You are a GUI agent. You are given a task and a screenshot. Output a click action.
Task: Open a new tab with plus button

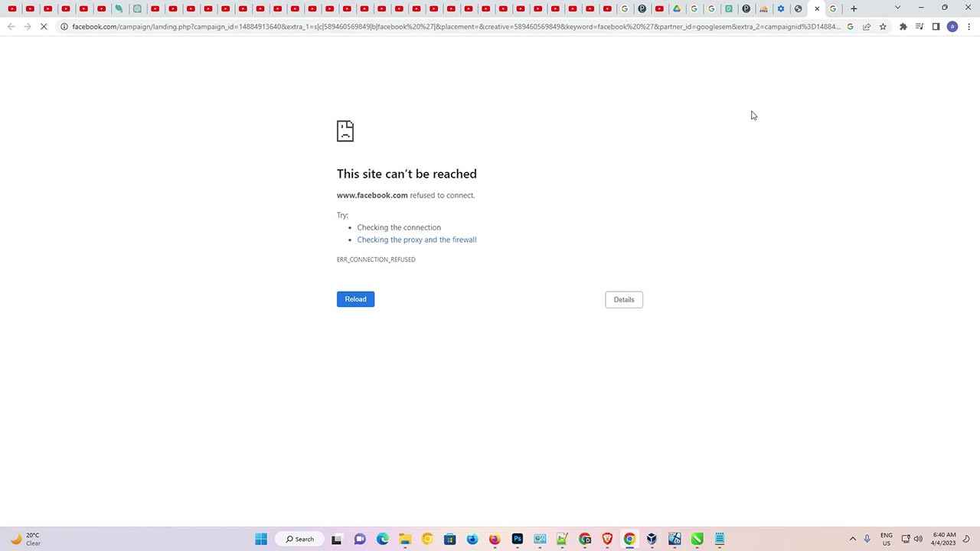pyautogui.click(x=854, y=9)
